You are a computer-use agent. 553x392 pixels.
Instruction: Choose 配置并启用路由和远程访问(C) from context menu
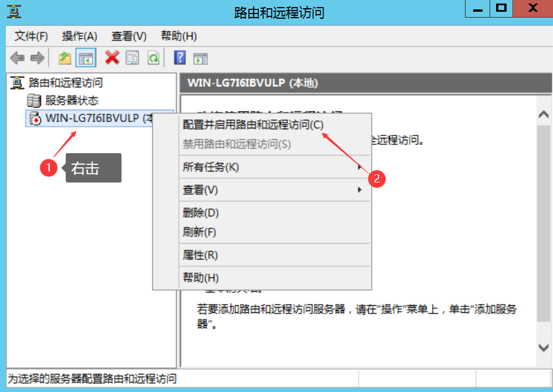262,125
